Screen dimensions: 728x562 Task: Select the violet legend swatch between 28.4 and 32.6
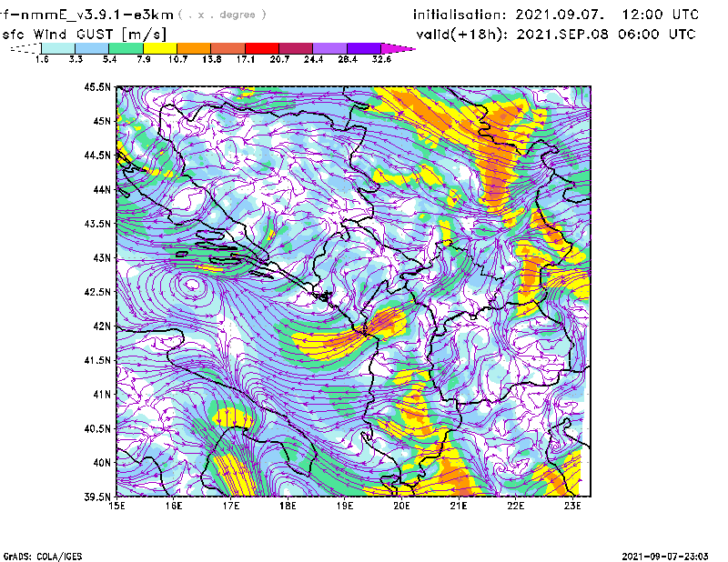pos(364,47)
